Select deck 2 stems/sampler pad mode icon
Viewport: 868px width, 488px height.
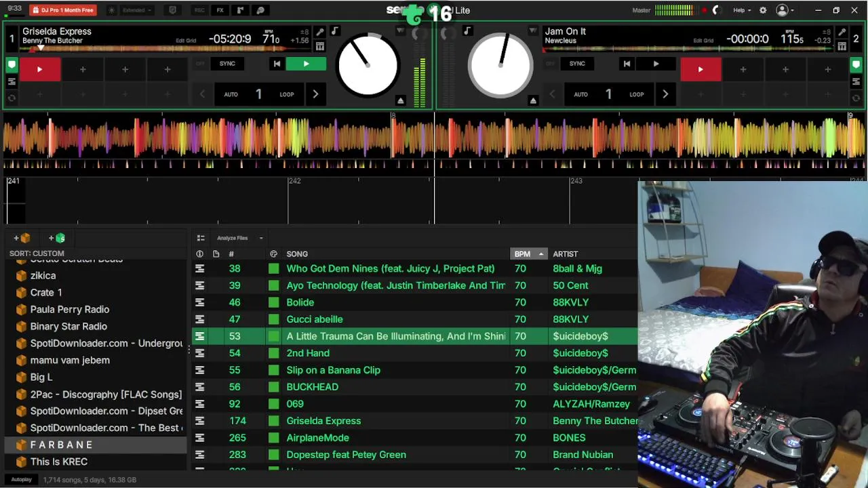click(x=856, y=82)
